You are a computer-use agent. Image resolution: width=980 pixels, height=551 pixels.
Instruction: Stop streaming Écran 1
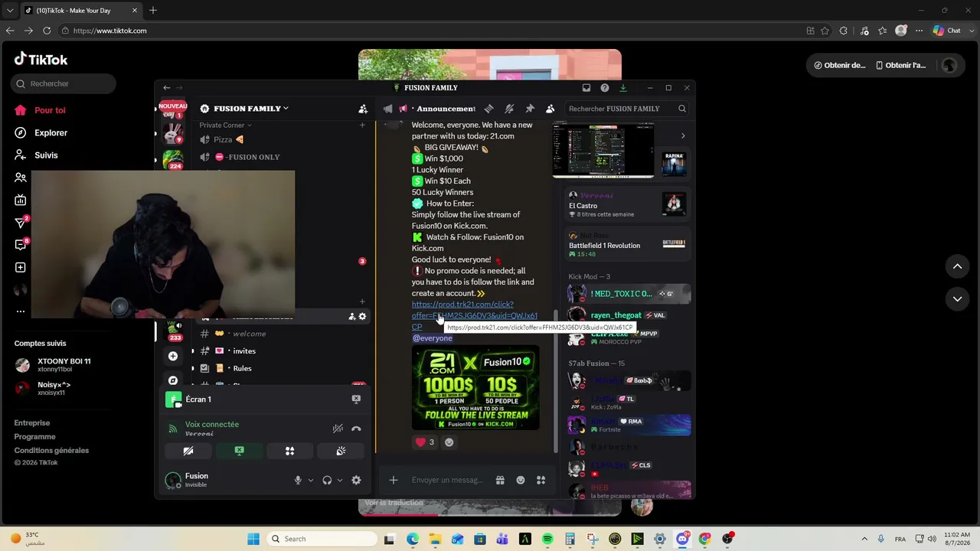point(356,399)
